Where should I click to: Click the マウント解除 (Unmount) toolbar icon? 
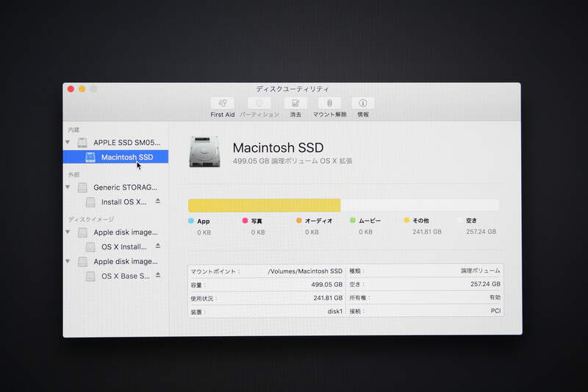[x=329, y=104]
